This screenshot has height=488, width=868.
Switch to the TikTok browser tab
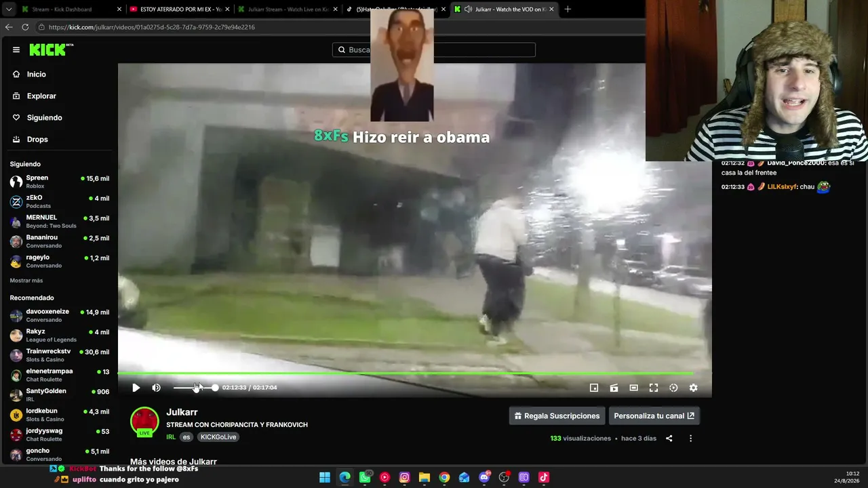tap(396, 9)
